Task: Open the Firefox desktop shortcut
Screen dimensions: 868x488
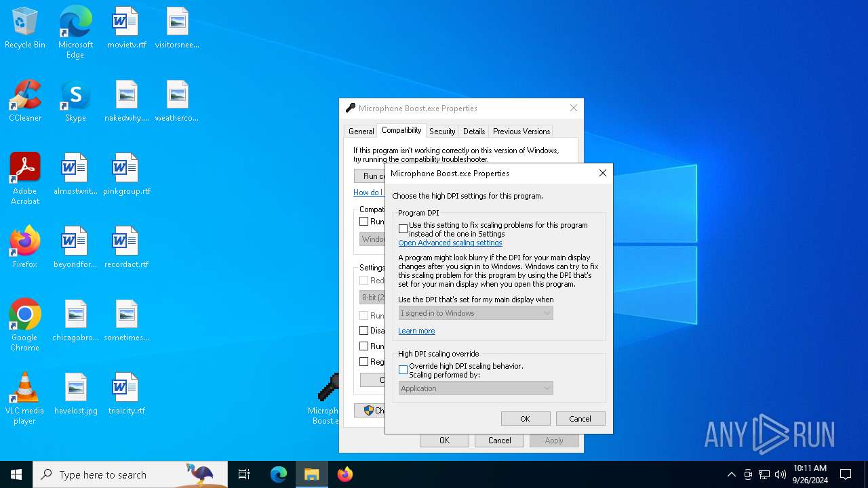Action: click(x=25, y=248)
